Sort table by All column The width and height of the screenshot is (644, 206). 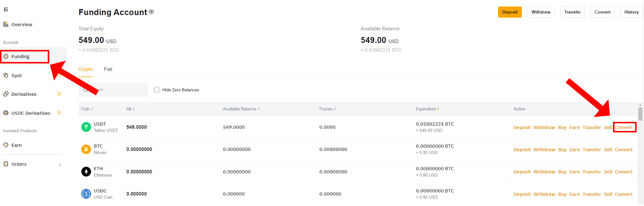coord(130,109)
